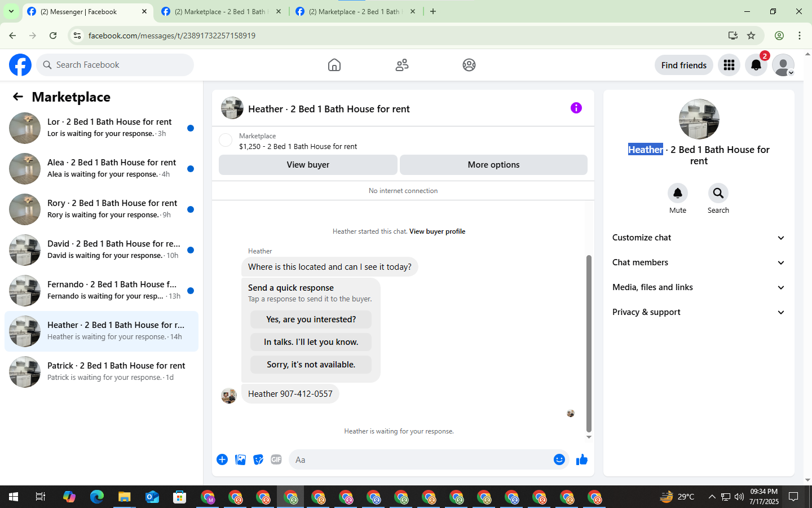Click the 'Heather 907-412-0557' message bubble
Screen dimensions: 812x508
coord(290,394)
